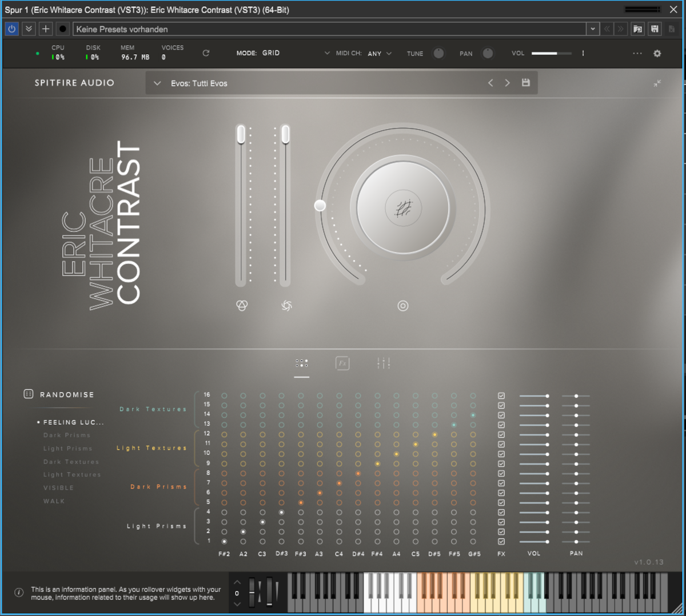This screenshot has height=616, width=686.
Task: Click the second vertical slider's handle
Action: pyautogui.click(x=285, y=134)
